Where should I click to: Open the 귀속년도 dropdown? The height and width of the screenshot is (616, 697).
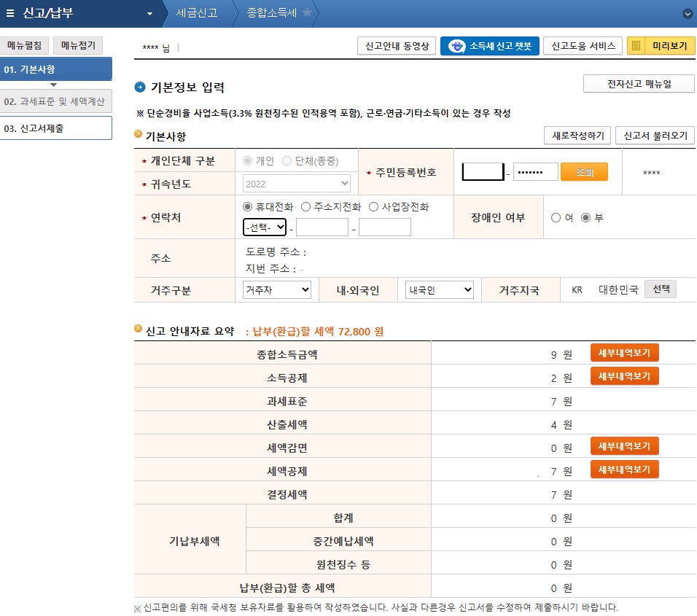296,183
